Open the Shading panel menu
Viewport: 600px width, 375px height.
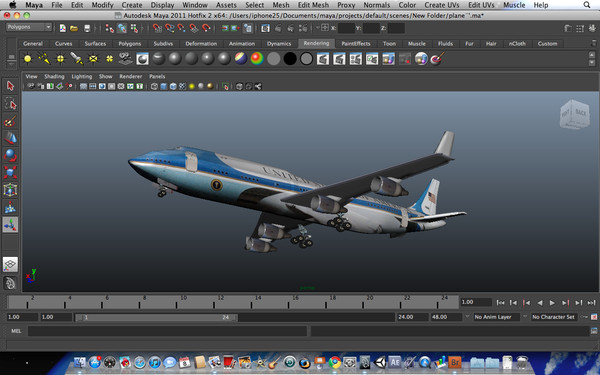tap(54, 77)
